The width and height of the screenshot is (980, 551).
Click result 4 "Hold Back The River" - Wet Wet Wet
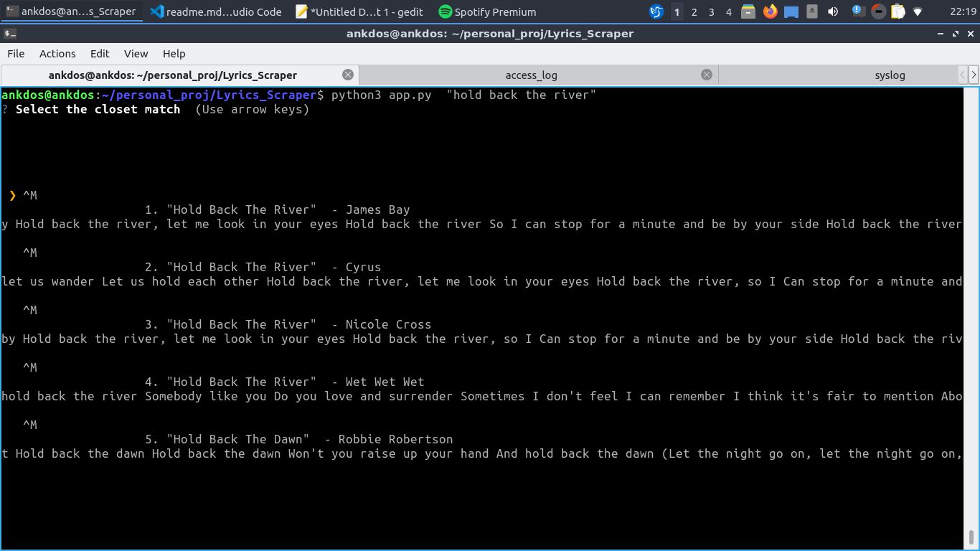click(284, 382)
